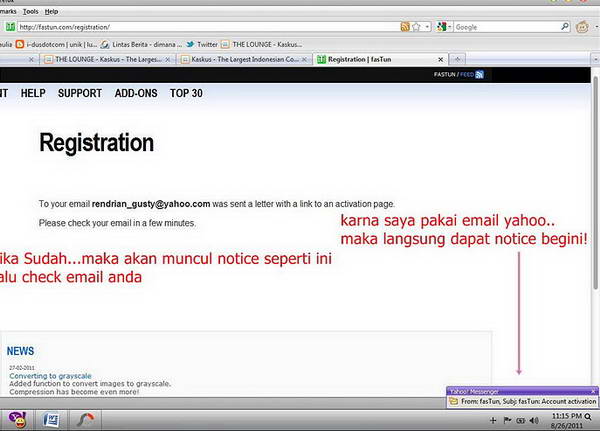Close the Yahoo! Messenger notification popup
600x431 pixels.
pyautogui.click(x=593, y=391)
